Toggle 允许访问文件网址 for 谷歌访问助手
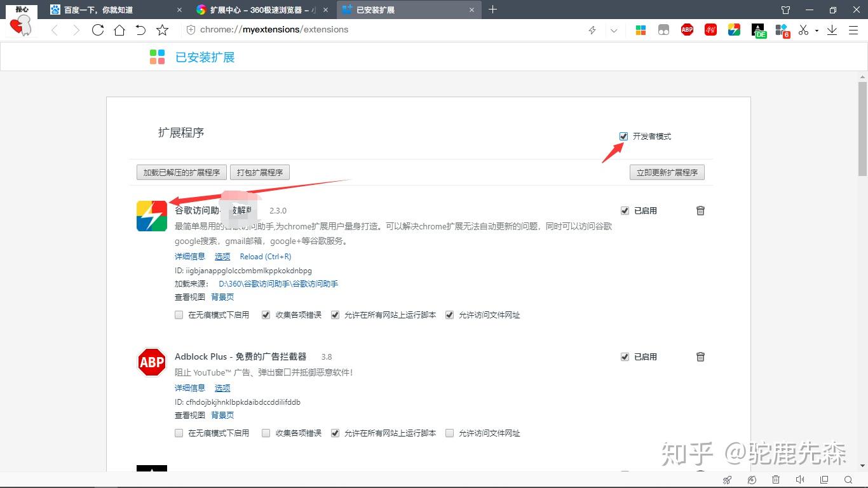 click(450, 315)
